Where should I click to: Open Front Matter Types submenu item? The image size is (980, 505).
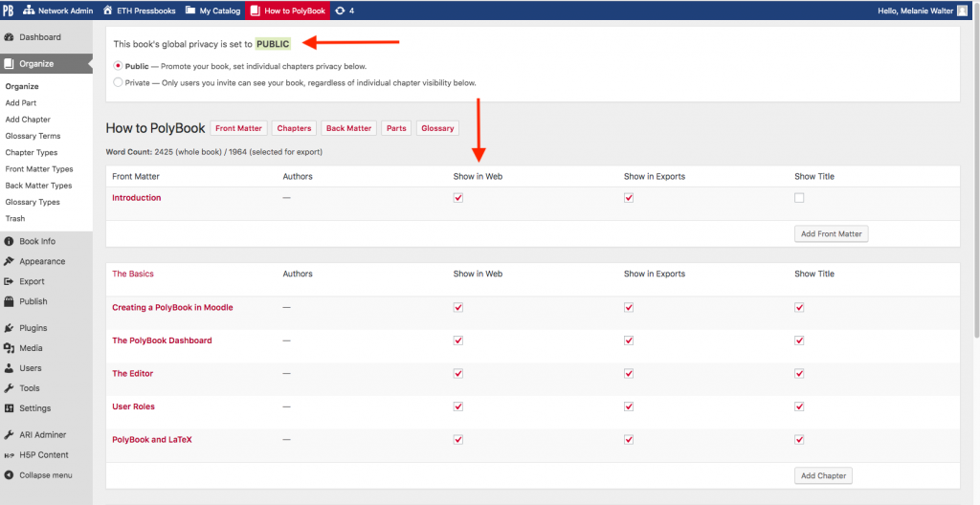tap(38, 169)
